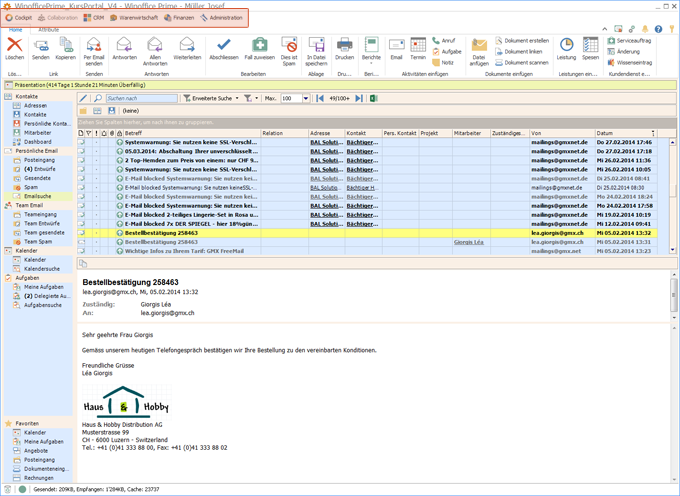Open Kalendersuche in the sidebar
The height and width of the screenshot is (496, 680).
[x=42, y=269]
